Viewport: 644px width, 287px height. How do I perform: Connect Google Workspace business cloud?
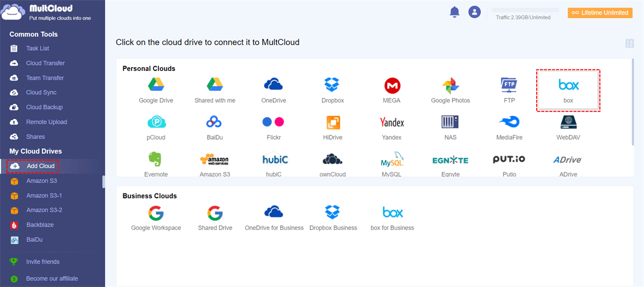click(156, 213)
